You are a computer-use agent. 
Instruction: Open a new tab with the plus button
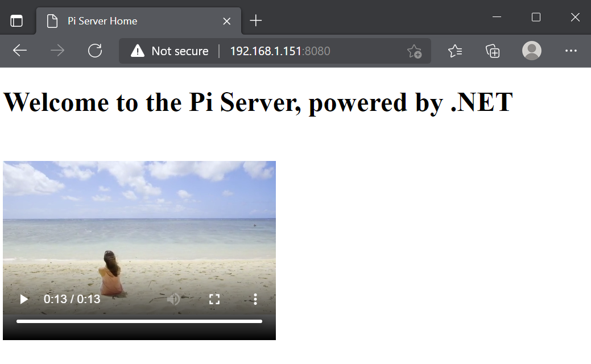point(255,20)
